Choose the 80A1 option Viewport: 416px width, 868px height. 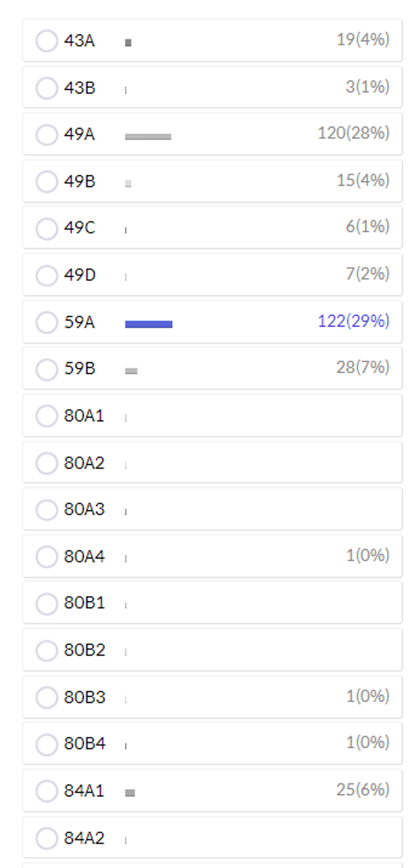point(212,416)
